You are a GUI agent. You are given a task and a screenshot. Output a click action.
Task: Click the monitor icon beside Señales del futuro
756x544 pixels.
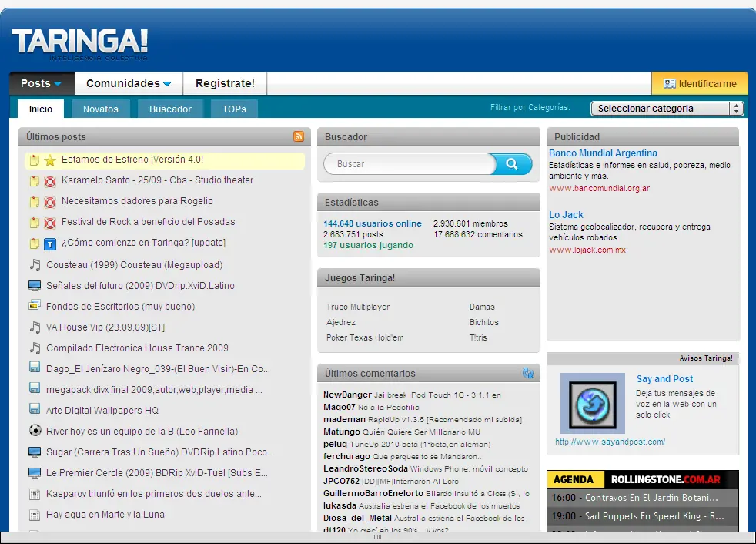(x=35, y=286)
